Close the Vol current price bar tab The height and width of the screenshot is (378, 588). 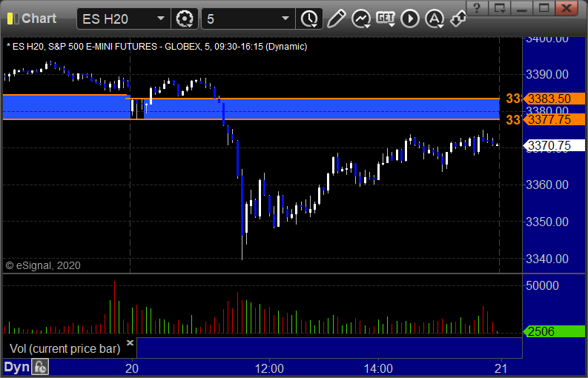[130, 342]
